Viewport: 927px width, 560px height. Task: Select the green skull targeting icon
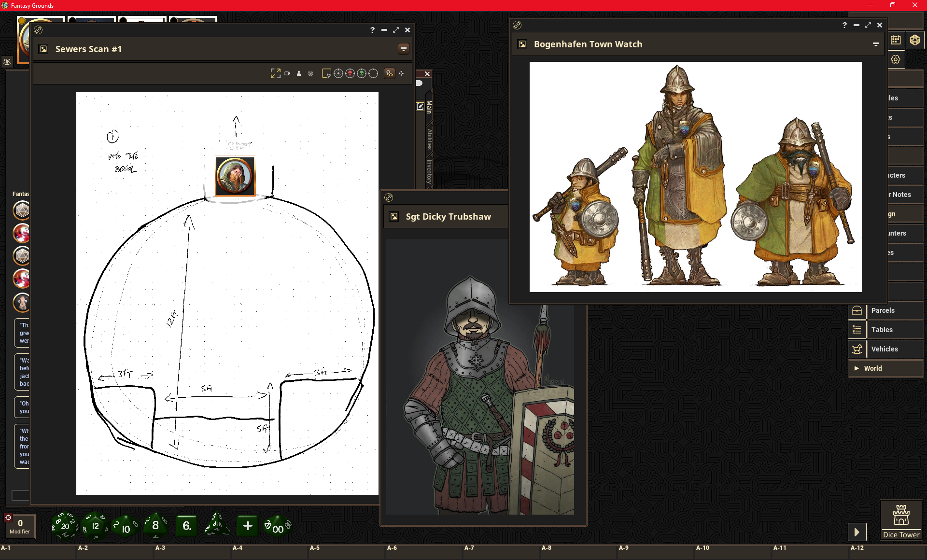coord(362,73)
